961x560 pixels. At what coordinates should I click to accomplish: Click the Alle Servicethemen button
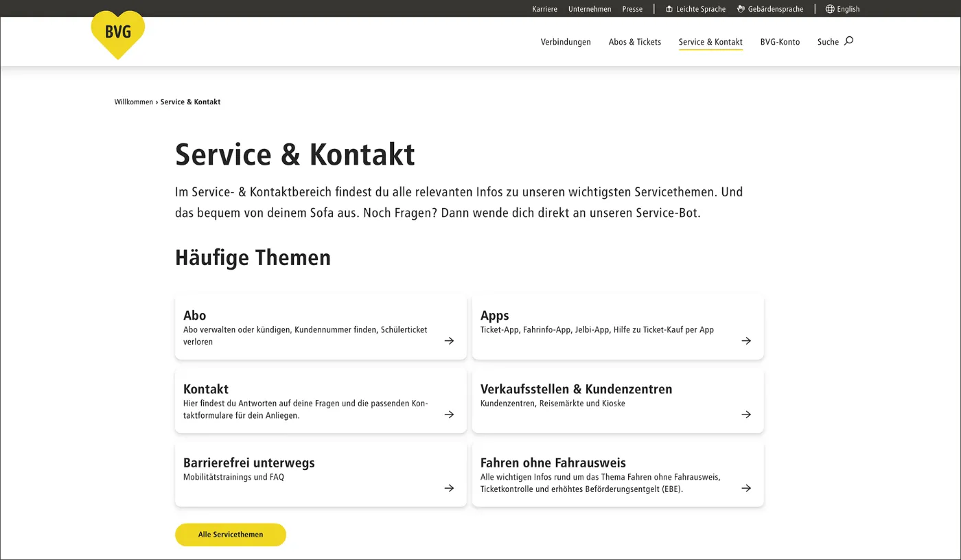click(x=231, y=535)
